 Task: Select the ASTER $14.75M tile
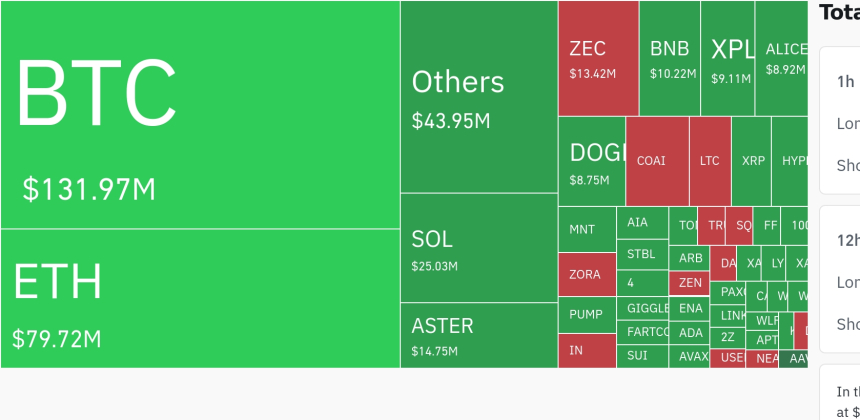pos(479,335)
